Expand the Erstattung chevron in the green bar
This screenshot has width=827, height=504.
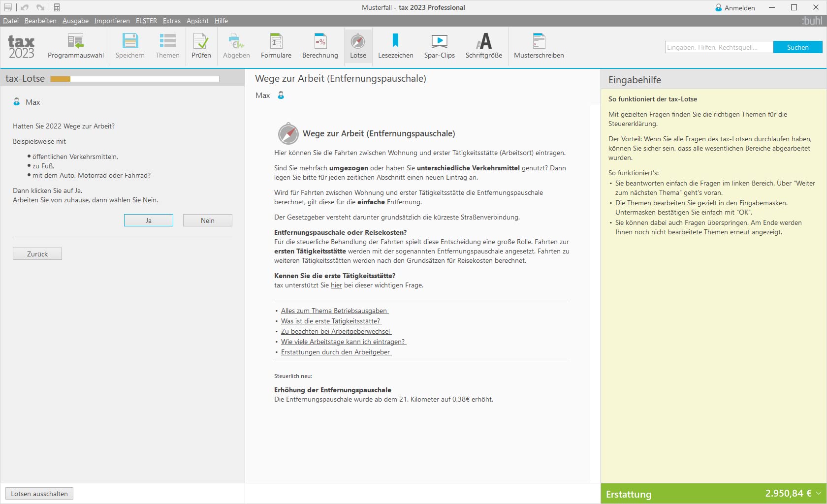[x=818, y=493]
